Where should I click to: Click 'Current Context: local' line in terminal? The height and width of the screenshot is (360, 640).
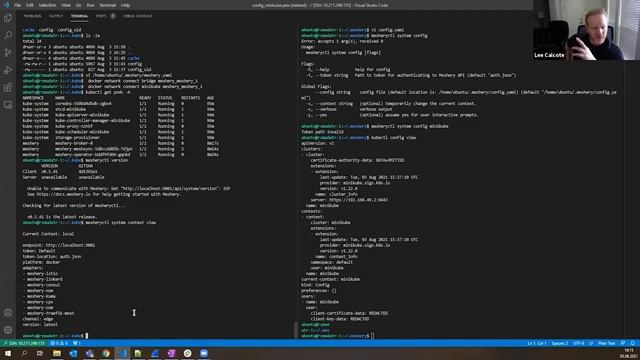point(48,234)
